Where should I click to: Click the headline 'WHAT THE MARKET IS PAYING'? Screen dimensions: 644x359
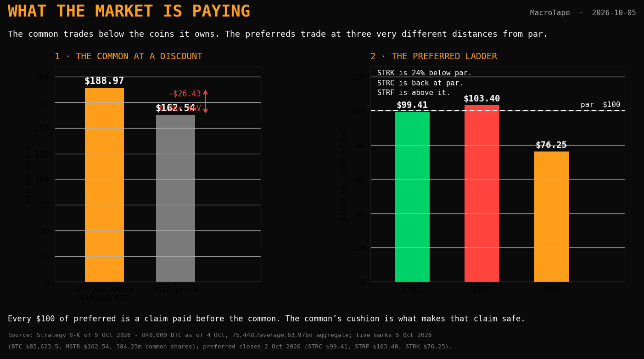coord(129,11)
